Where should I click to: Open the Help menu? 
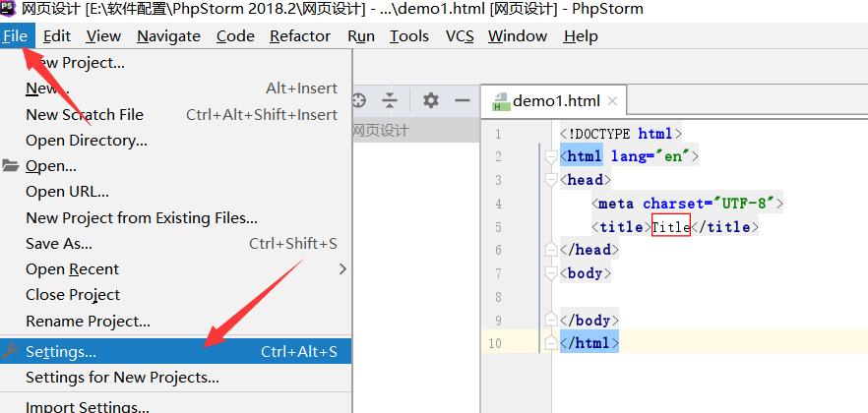pos(581,36)
